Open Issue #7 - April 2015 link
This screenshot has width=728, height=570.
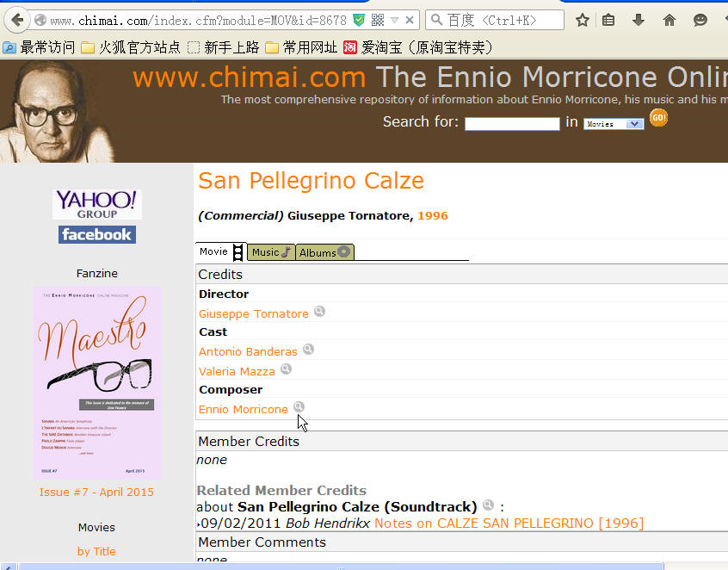[x=96, y=492]
